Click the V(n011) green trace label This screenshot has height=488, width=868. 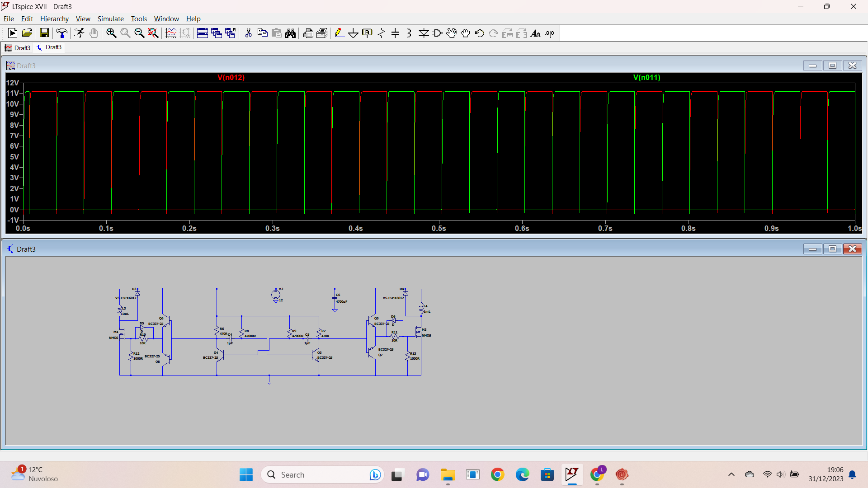tap(646, 78)
